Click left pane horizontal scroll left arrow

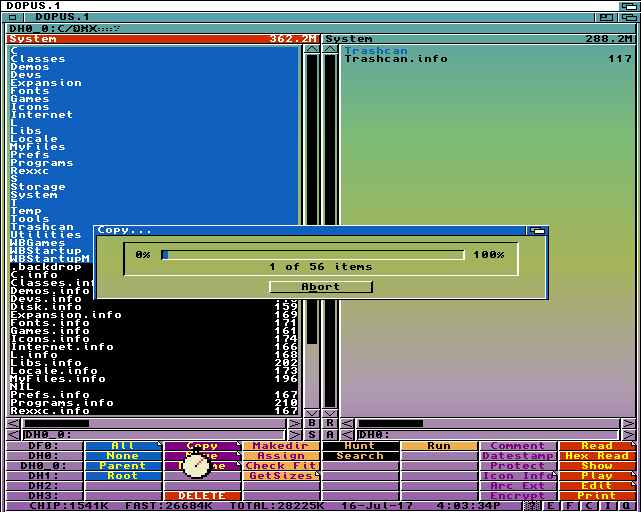[x=13, y=423]
